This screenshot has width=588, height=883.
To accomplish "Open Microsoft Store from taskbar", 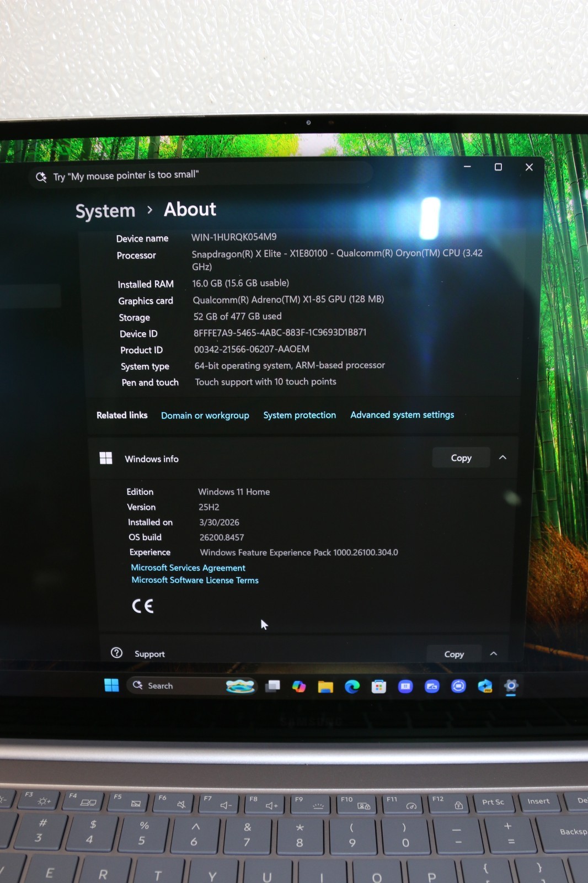I will [378, 686].
